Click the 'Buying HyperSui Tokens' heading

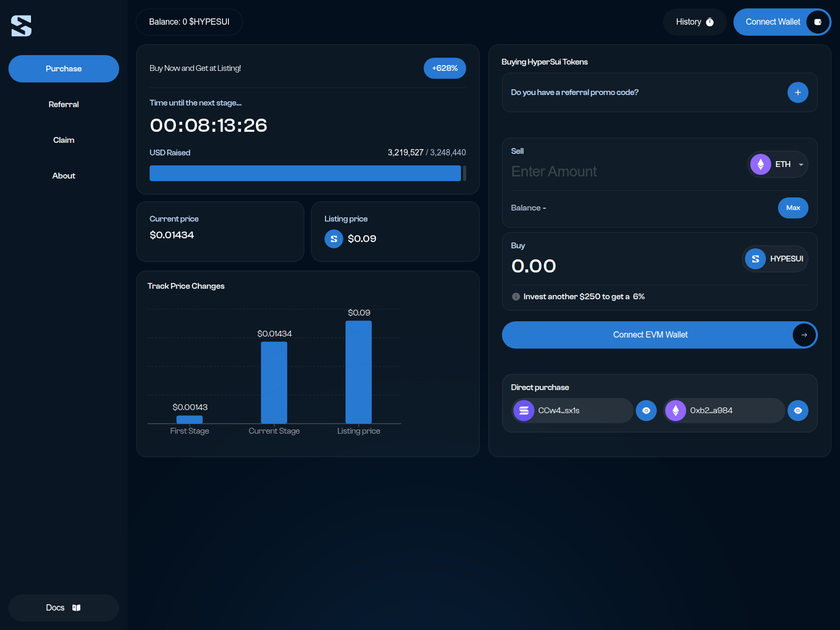(x=544, y=62)
